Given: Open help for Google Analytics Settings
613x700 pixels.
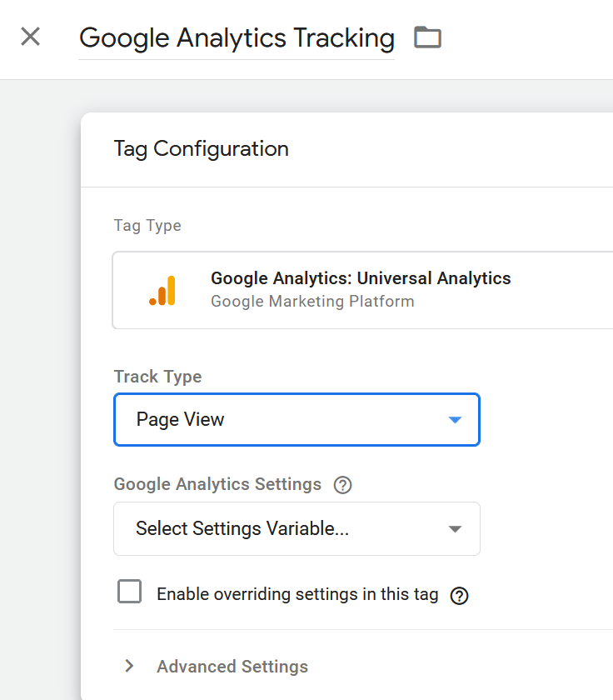Looking at the screenshot, I should (x=342, y=485).
